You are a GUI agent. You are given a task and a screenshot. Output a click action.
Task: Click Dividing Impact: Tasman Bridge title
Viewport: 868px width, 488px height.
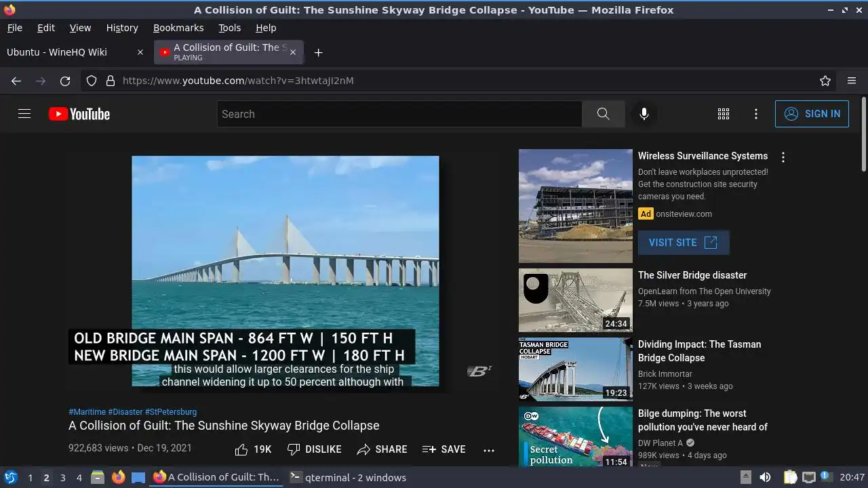(700, 351)
